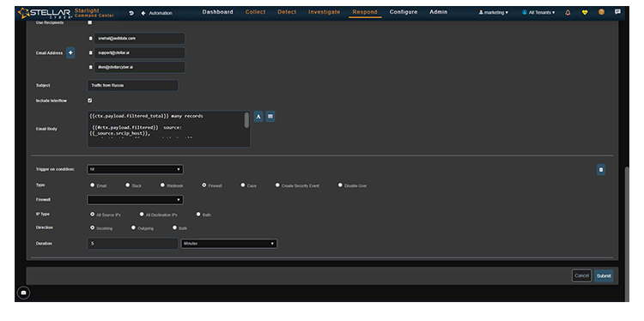Click the Email Body scrollbar

(246, 120)
